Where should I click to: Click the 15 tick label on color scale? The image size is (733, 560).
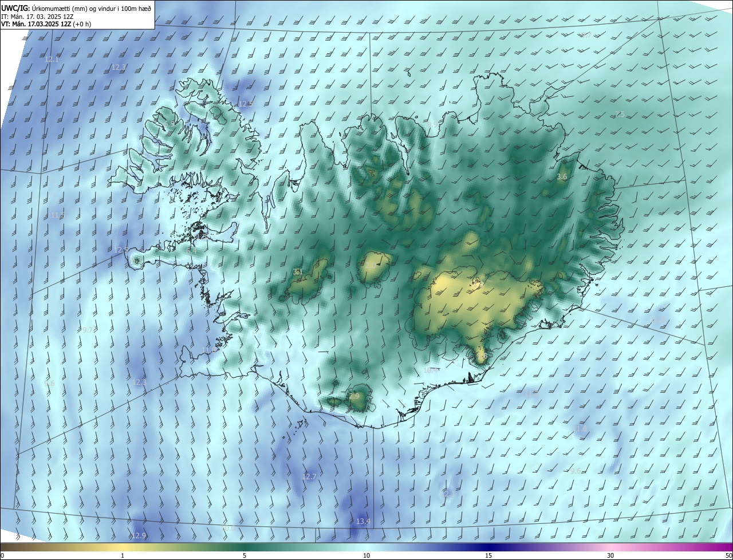tap(488, 555)
